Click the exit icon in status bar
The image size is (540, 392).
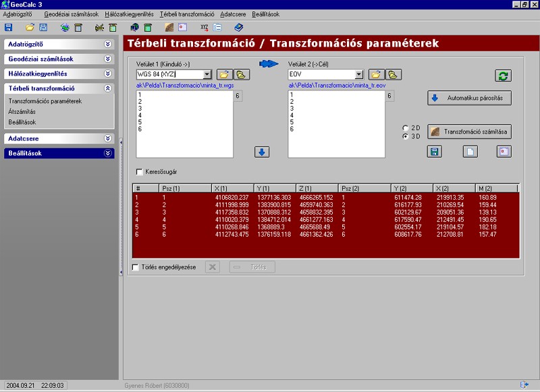(x=524, y=385)
